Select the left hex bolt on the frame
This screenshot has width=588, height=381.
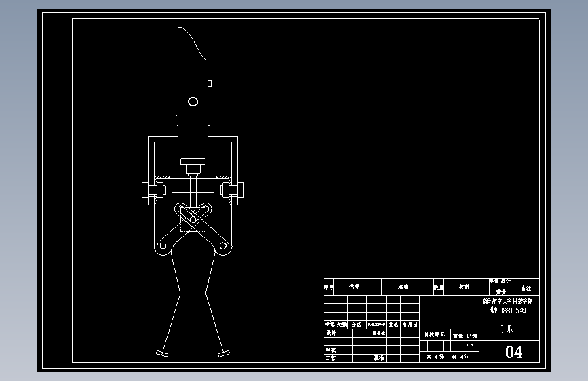pyautogui.click(x=153, y=191)
